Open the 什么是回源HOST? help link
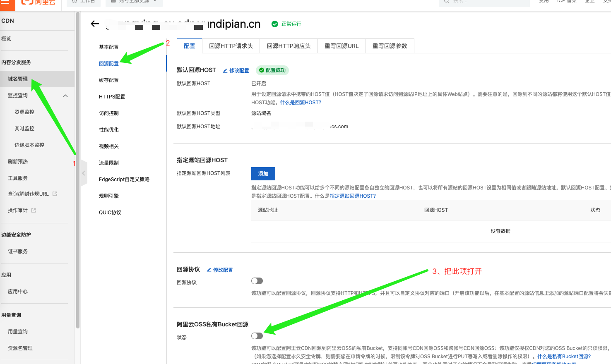 coord(300,103)
